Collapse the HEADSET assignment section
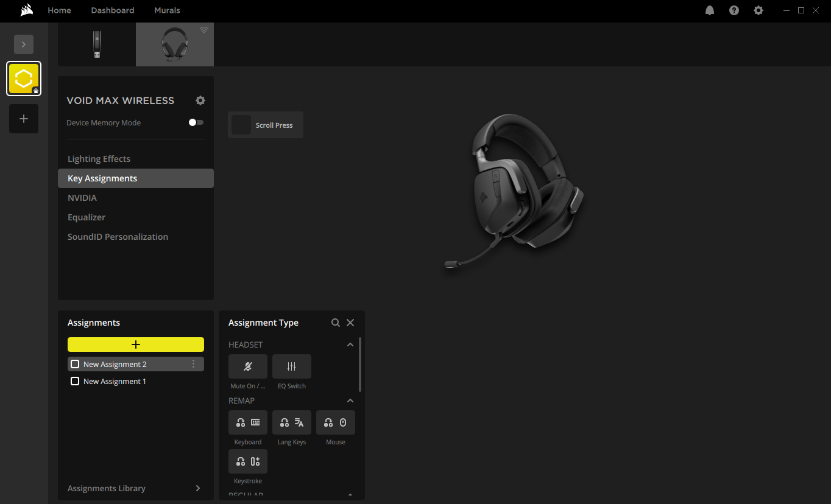 (x=350, y=344)
